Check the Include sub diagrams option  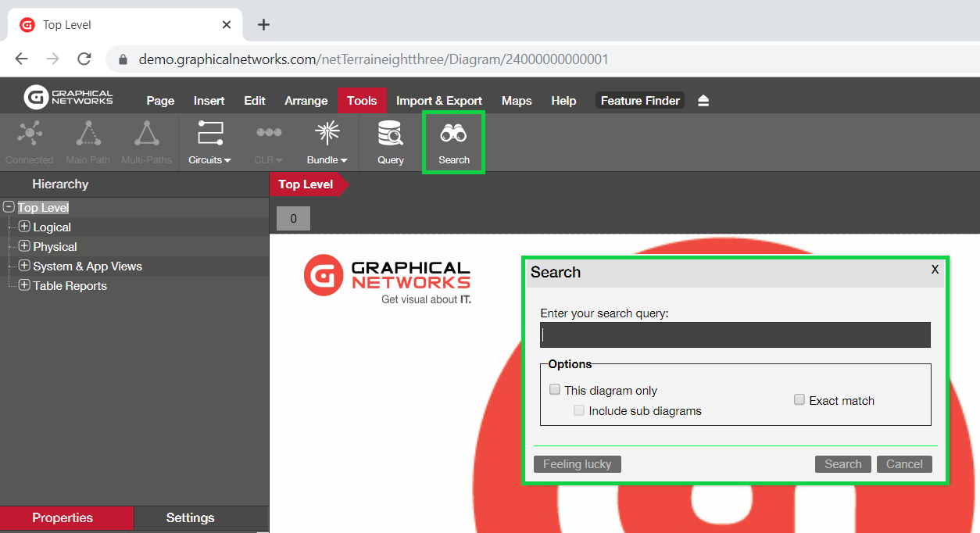579,410
